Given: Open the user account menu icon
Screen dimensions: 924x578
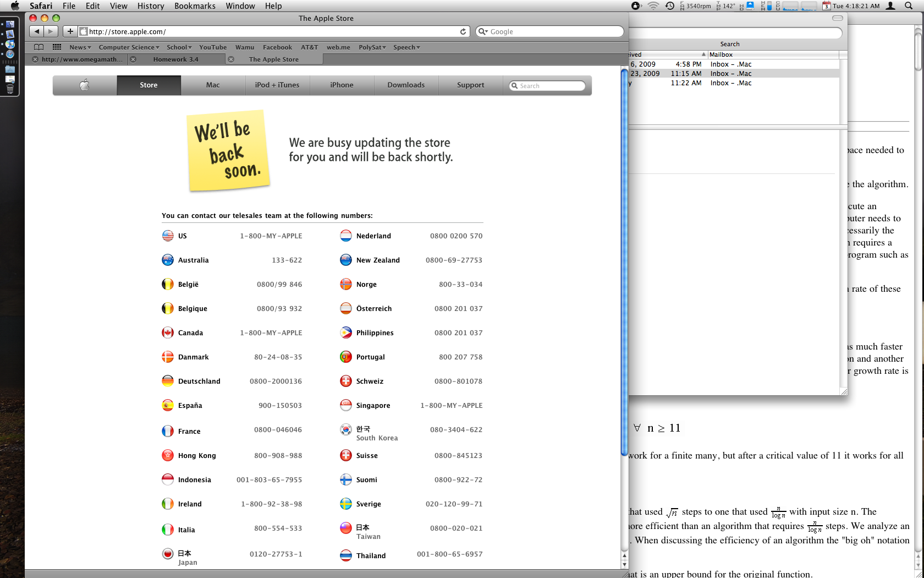Looking at the screenshot, I should point(891,6).
